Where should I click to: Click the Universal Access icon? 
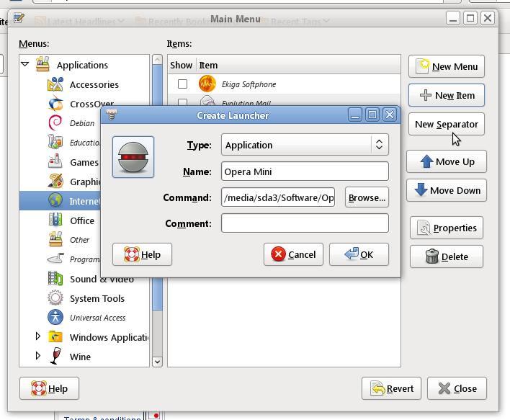[55, 317]
